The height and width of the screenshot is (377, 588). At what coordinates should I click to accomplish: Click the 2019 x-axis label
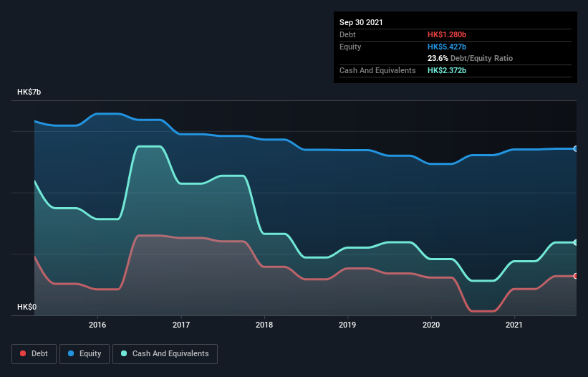coord(347,325)
